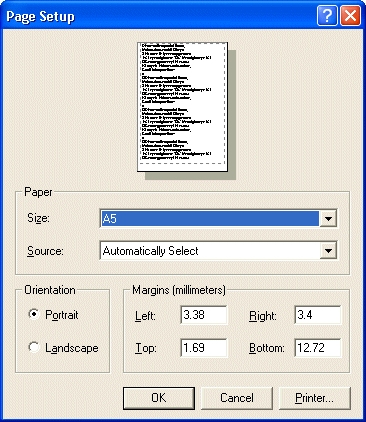Expand the Source dropdown arrow

pos(328,251)
